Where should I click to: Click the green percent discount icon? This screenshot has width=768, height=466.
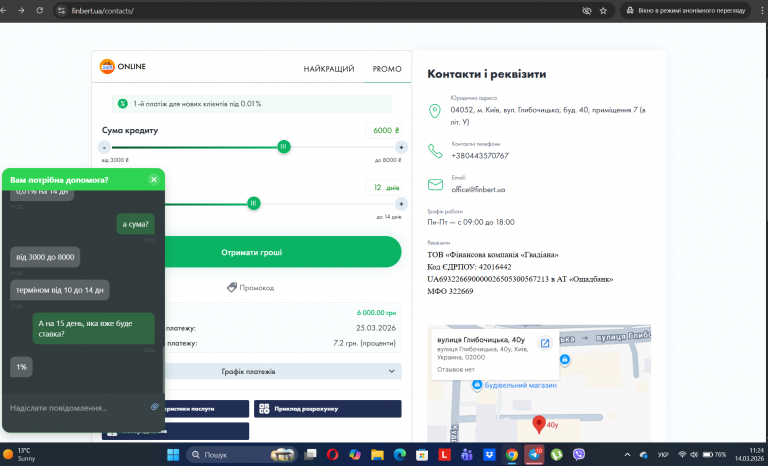tap(122, 103)
